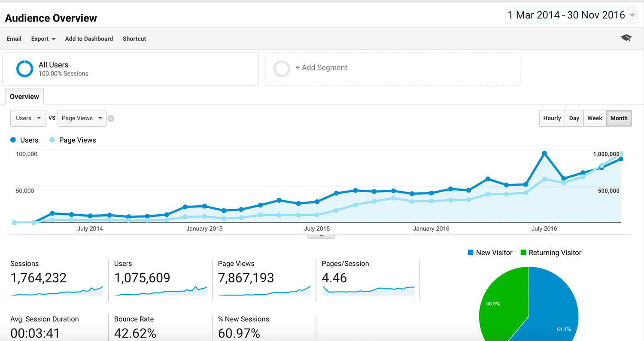Remove the Page Views comparison metric

click(111, 119)
